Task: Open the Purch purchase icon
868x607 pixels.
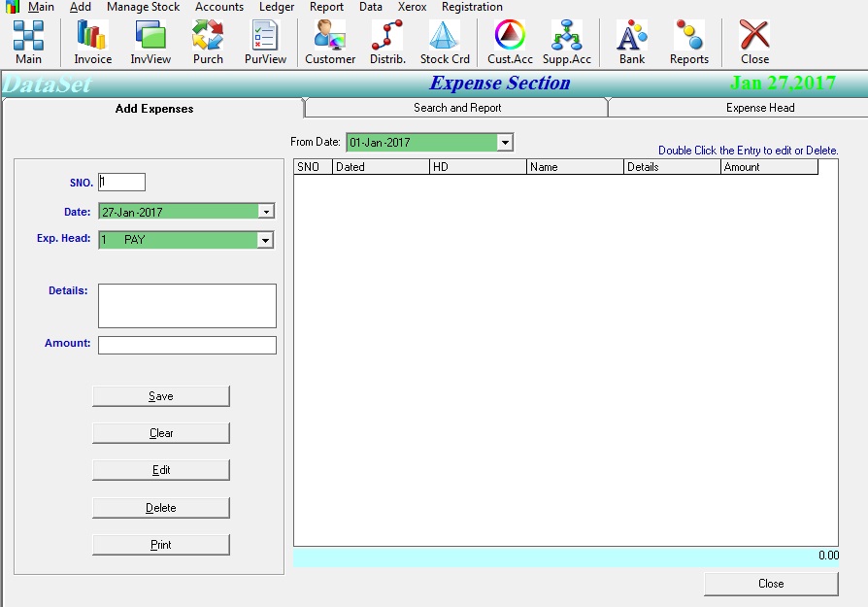Action: click(208, 43)
